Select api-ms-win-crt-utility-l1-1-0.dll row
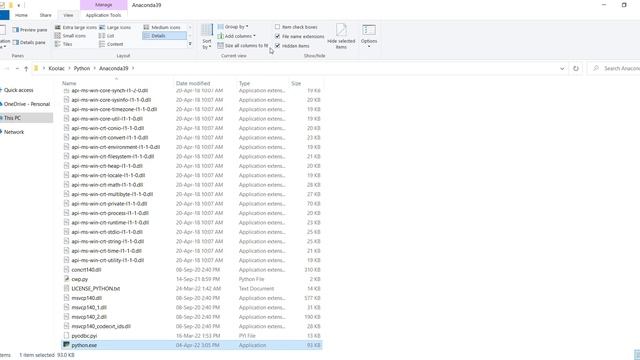The width and height of the screenshot is (640, 360). [x=192, y=260]
